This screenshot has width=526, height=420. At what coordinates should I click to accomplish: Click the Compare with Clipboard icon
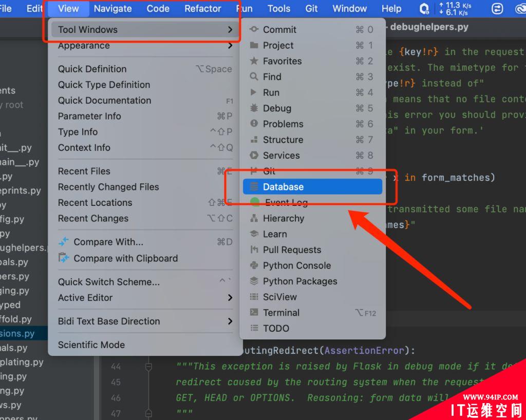pos(63,258)
